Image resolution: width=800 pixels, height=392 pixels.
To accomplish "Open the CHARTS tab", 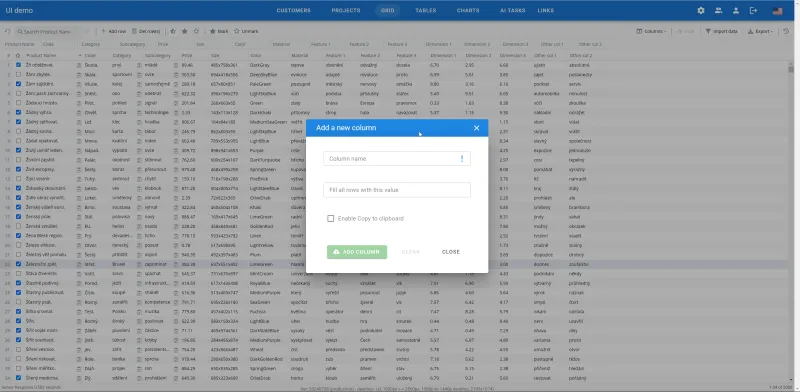I will [x=468, y=10].
